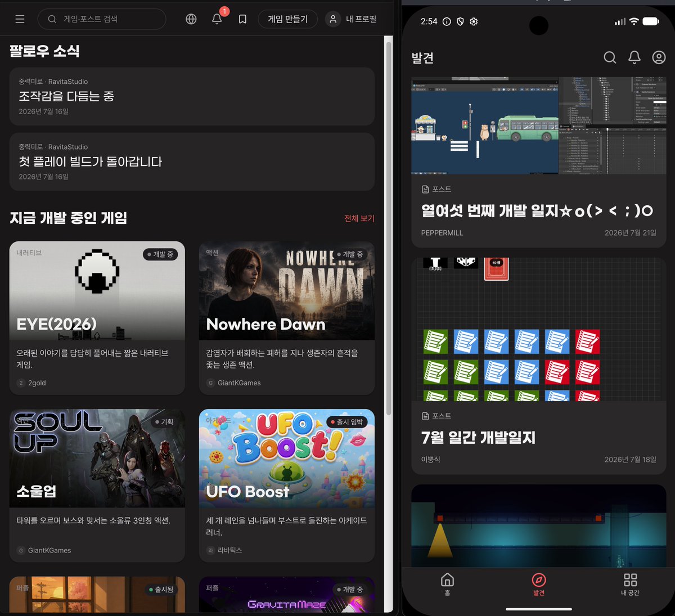Switch to the 내 공간 tab
Screen dimensions: 675x616
point(630,584)
